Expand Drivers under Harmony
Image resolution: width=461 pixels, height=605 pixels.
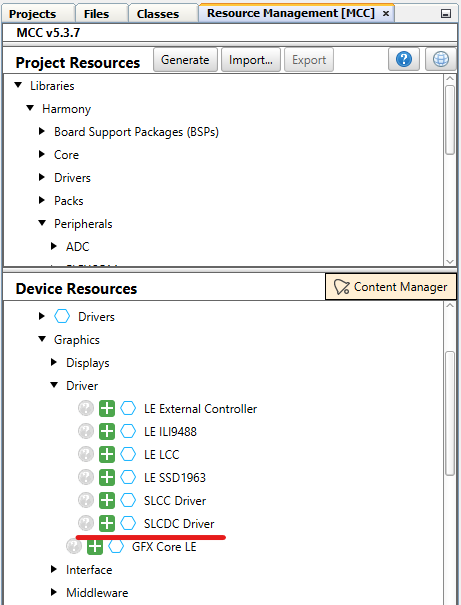42,177
